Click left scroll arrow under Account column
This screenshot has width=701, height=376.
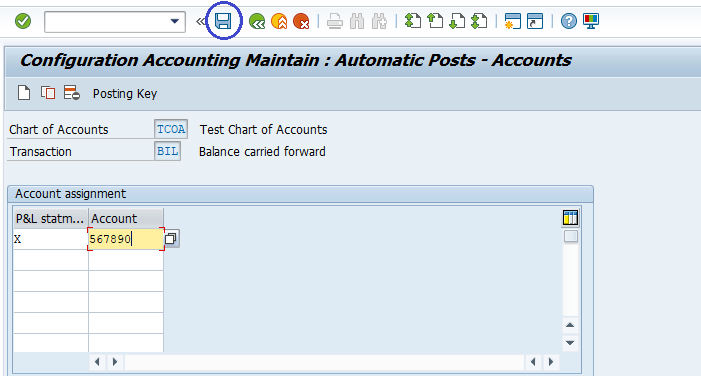click(97, 362)
